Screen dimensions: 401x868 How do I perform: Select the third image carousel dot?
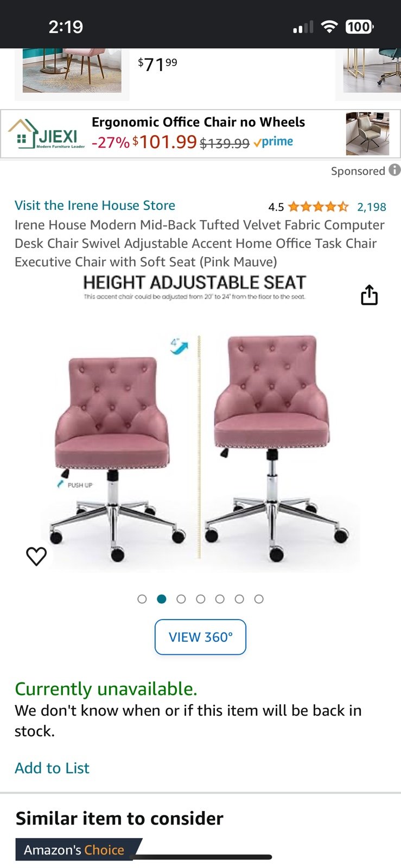tap(181, 599)
